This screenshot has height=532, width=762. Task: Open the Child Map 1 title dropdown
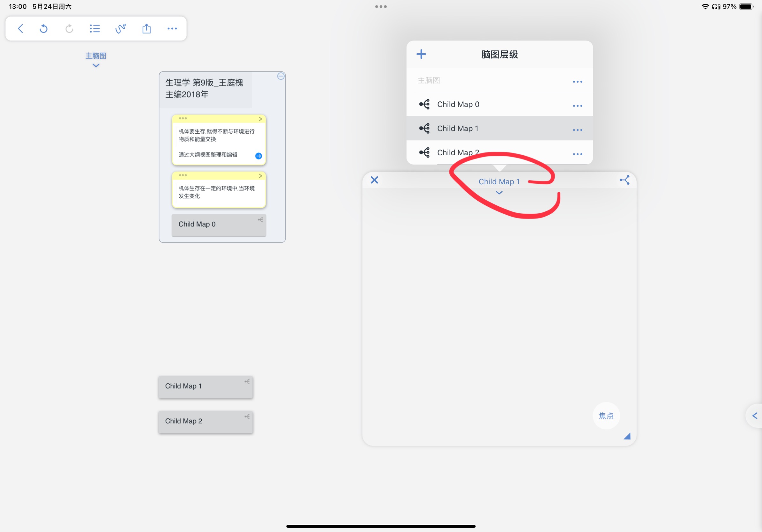[x=499, y=186]
